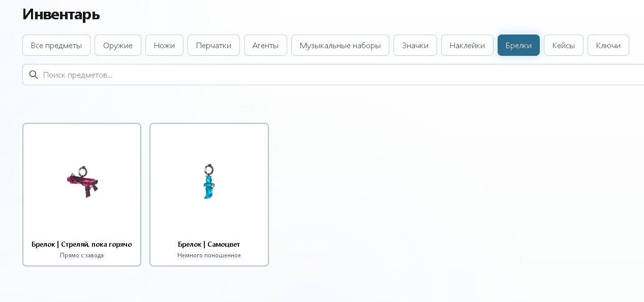This screenshot has width=644, height=302.
Task: Open the 'Наклейки' category
Action: pos(467,45)
